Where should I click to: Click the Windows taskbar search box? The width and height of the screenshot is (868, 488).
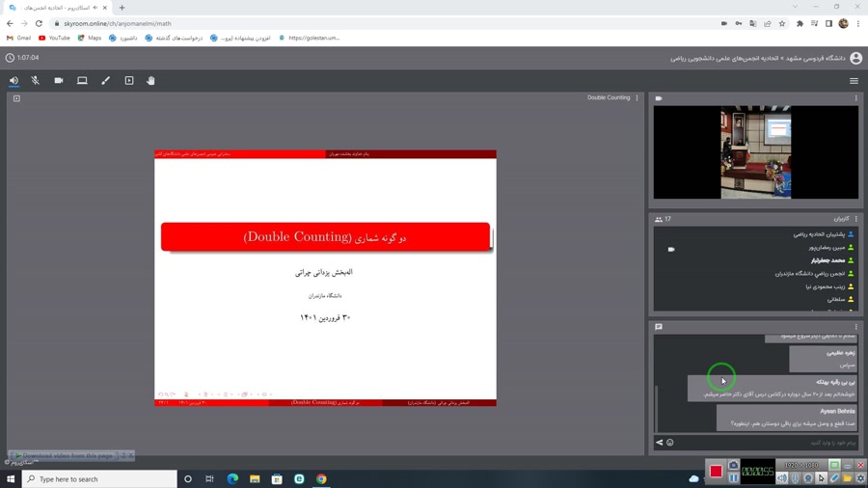pos(99,479)
